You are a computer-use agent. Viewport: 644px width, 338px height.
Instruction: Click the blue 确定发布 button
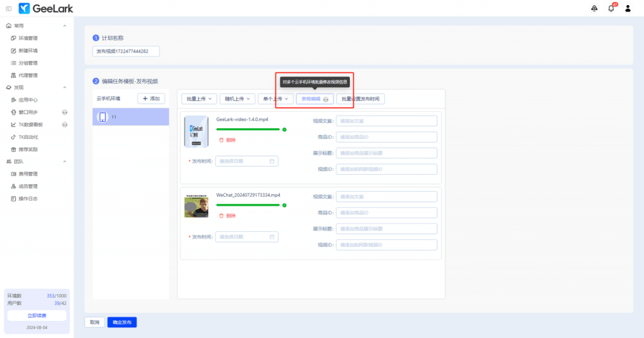(121, 322)
